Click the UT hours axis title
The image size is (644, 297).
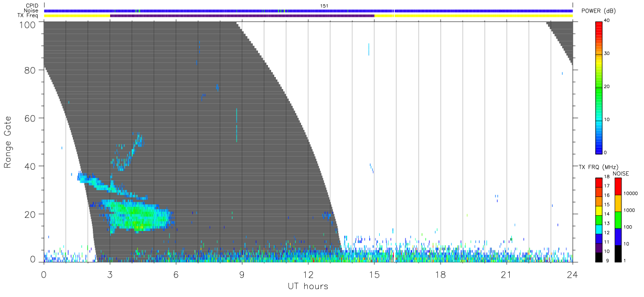(x=308, y=286)
